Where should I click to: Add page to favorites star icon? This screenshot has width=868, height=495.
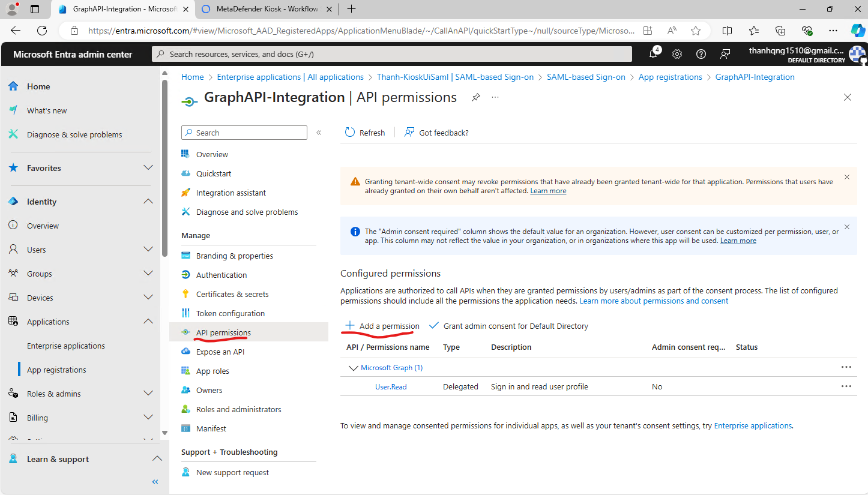coord(696,31)
